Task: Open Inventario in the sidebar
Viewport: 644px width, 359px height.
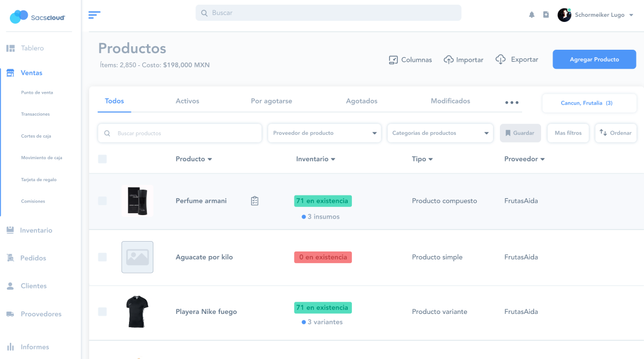Action: pyautogui.click(x=36, y=230)
